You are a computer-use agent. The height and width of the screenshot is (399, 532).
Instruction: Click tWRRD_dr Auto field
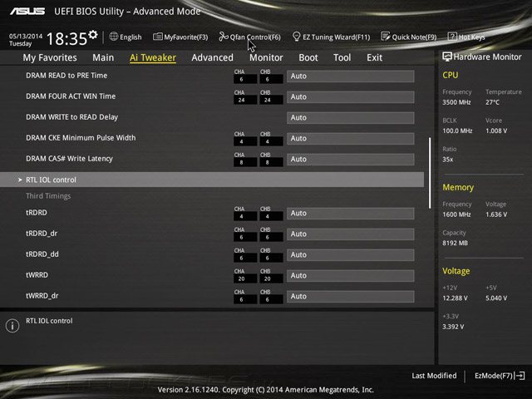[x=351, y=296]
